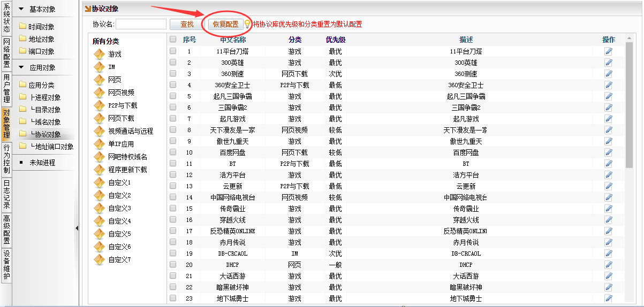Edit the 百度网盘 row with pencil icon
This screenshot has width=644, height=307.
pos(609,152)
